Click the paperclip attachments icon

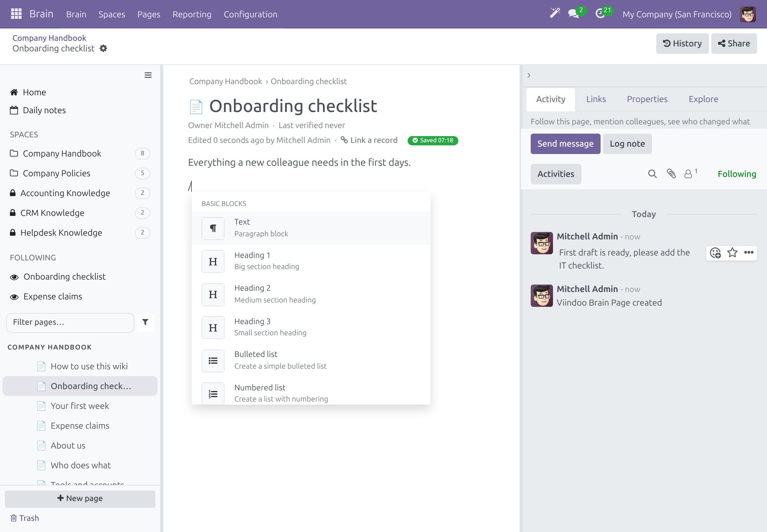pos(671,174)
